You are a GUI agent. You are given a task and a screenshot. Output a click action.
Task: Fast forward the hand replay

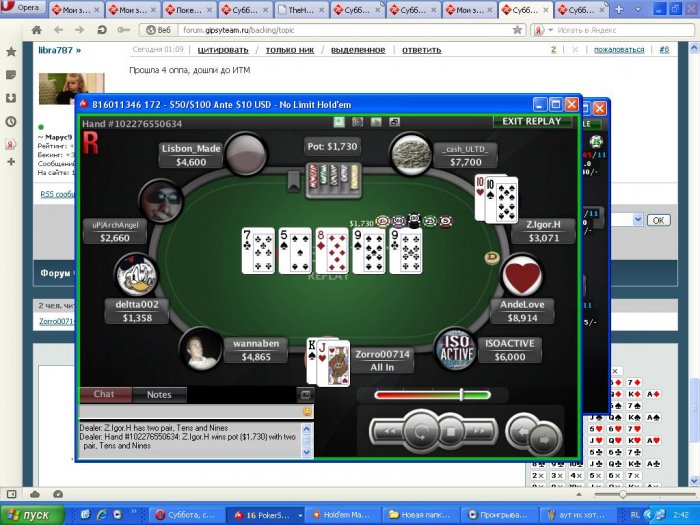(480, 431)
